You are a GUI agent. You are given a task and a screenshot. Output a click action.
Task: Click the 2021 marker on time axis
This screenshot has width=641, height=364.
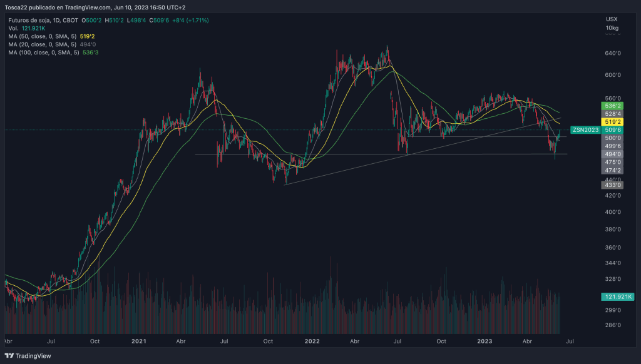(138, 342)
